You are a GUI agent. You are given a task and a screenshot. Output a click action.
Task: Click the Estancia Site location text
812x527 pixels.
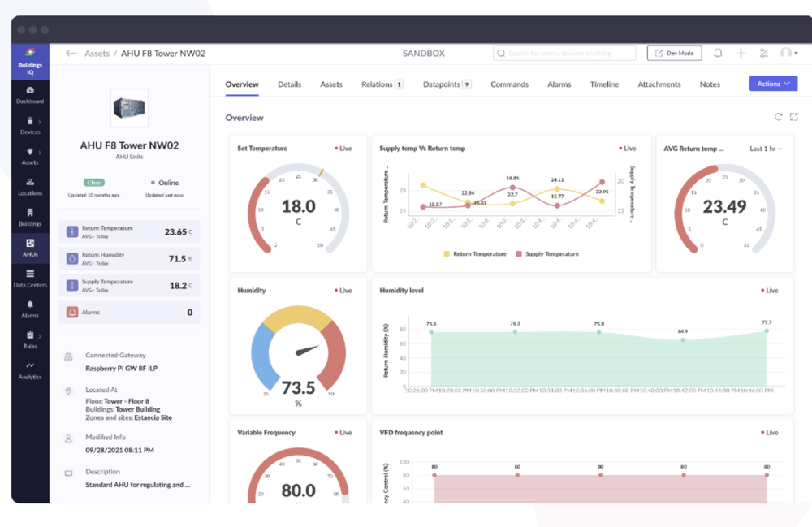tap(153, 417)
